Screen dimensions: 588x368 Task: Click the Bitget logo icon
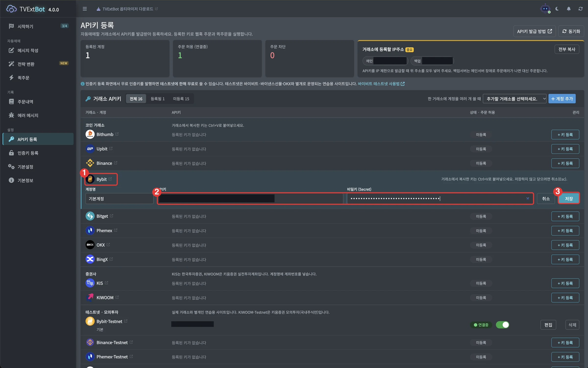(90, 216)
